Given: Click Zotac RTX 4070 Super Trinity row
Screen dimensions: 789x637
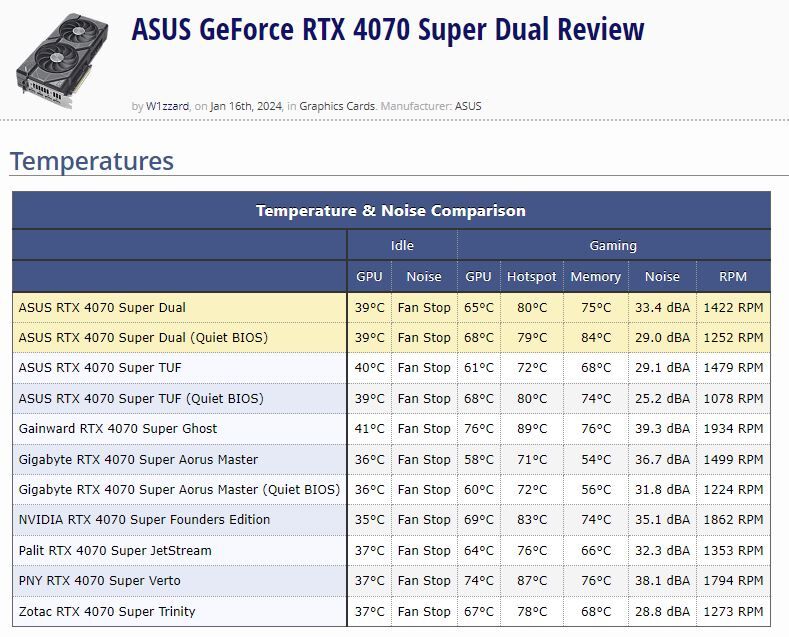Looking at the screenshot, I should point(107,612).
